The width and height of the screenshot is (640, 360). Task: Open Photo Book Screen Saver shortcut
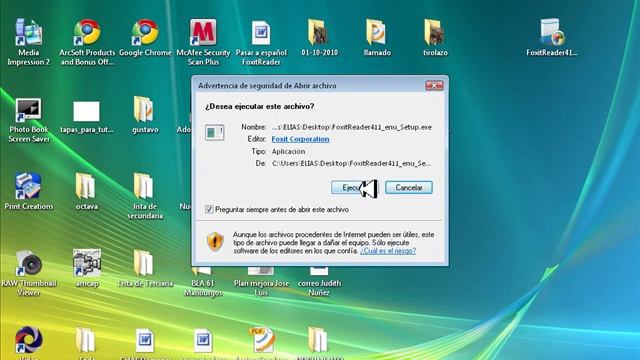point(29,120)
